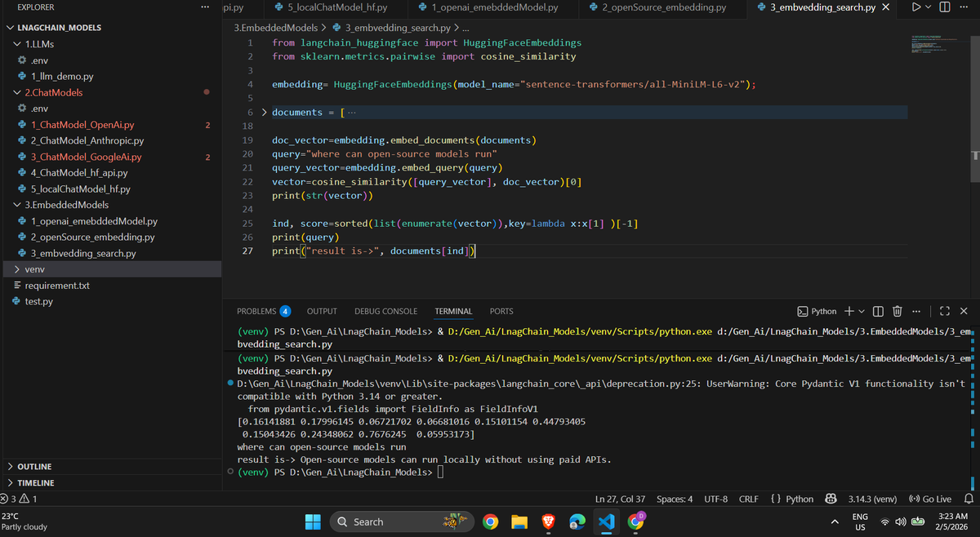Close the terminal panel
Screen dimensions: 980x537
pos(964,311)
